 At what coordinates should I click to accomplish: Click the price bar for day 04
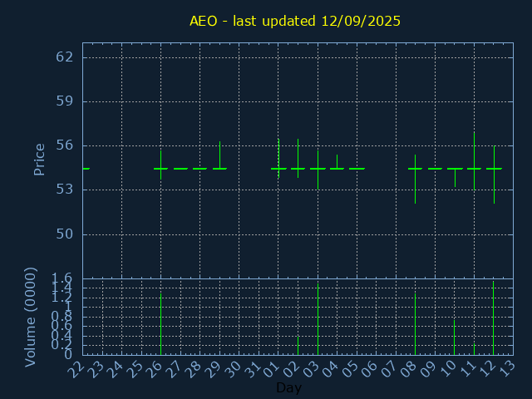pos(337,162)
